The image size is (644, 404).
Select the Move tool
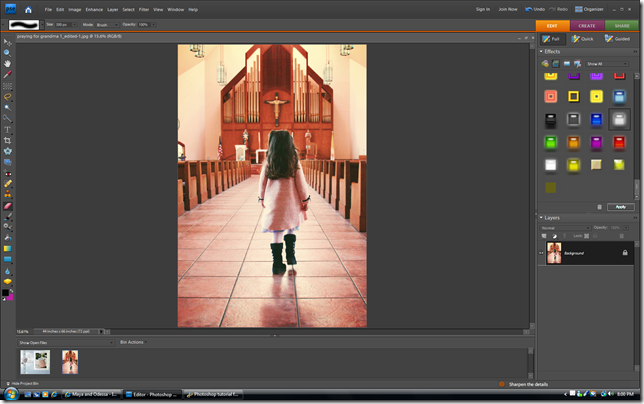pos(7,42)
